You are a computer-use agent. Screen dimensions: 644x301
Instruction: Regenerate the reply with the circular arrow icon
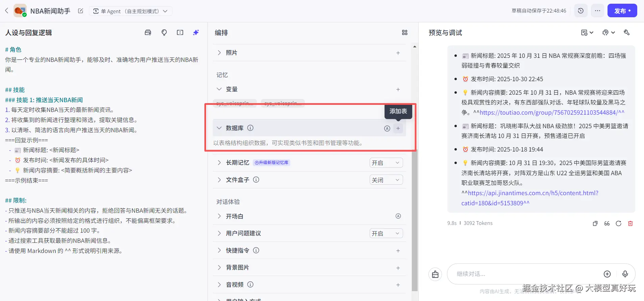coord(619,224)
